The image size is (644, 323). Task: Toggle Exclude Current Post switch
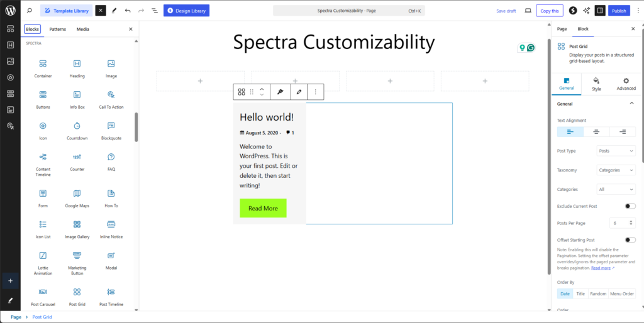click(630, 206)
